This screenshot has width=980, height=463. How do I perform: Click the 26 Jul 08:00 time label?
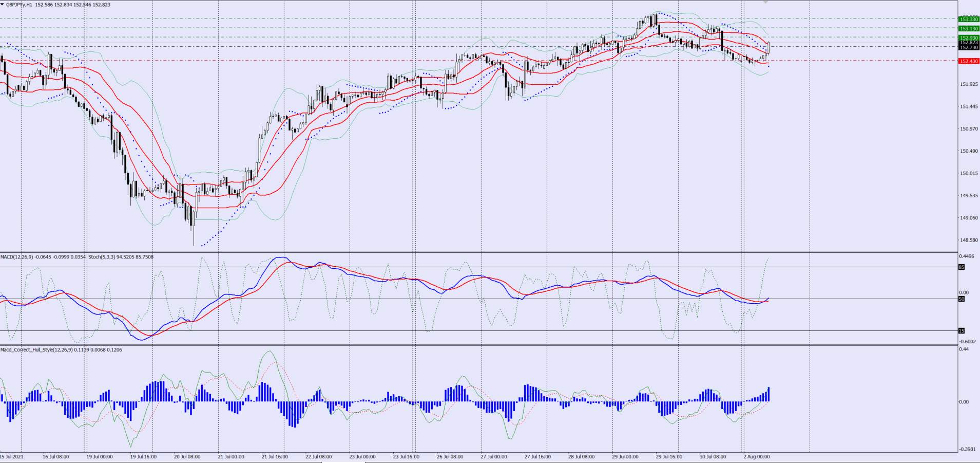pyautogui.click(x=450, y=456)
